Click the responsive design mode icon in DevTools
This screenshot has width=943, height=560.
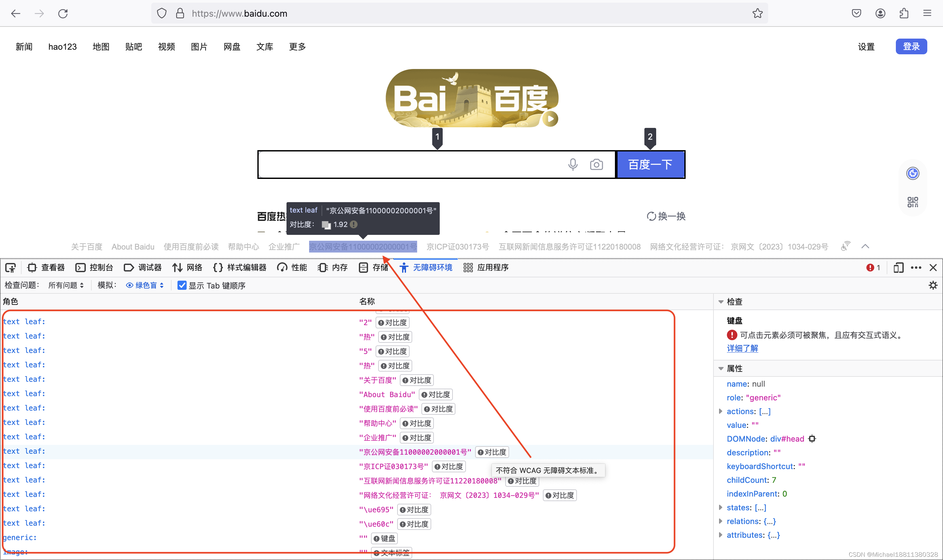pyautogui.click(x=898, y=267)
